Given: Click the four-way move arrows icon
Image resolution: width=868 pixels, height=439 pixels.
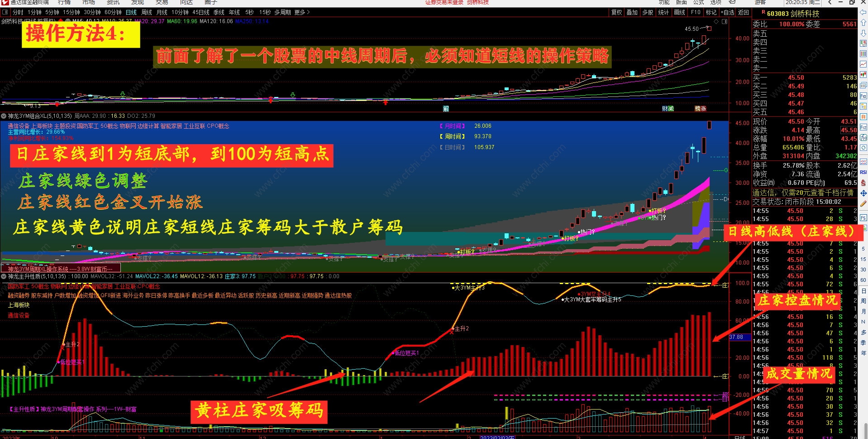Looking at the screenshot, I should pyautogui.click(x=863, y=193).
